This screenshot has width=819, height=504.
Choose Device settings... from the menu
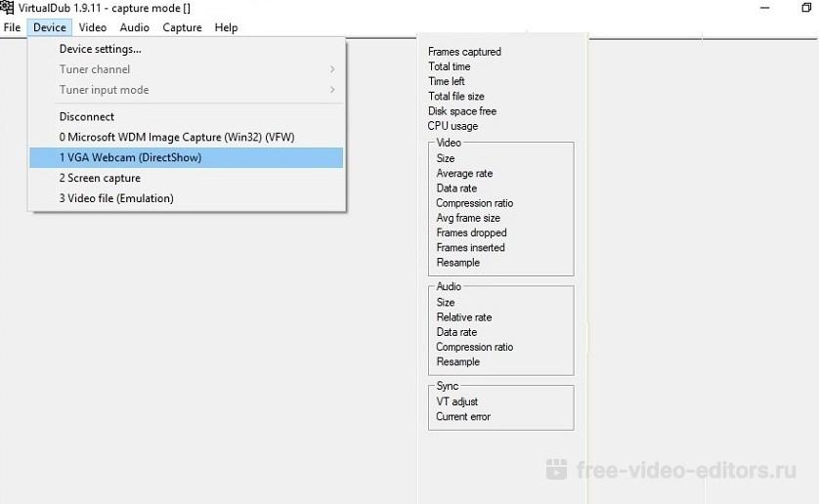pos(187,49)
